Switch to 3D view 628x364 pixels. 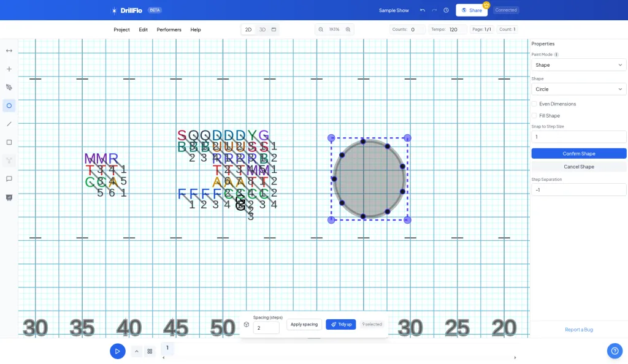click(x=262, y=29)
